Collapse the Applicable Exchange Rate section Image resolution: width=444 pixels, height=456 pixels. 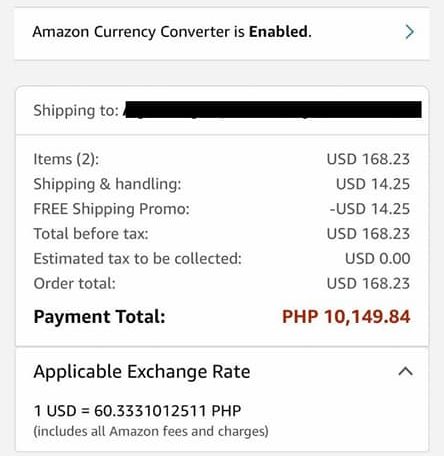pos(406,371)
